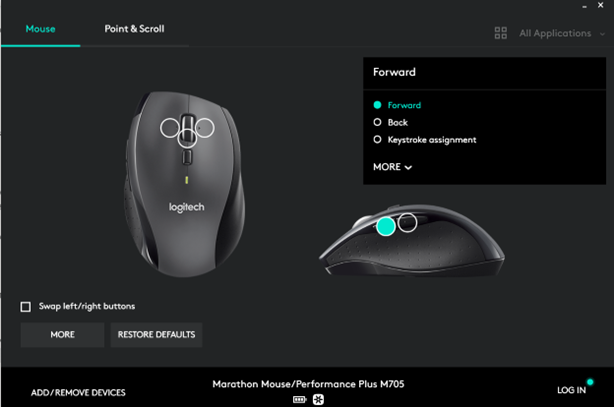This screenshot has width=614, height=407.
Task: Select the teal forward side button hotspot
Action: tap(386, 226)
